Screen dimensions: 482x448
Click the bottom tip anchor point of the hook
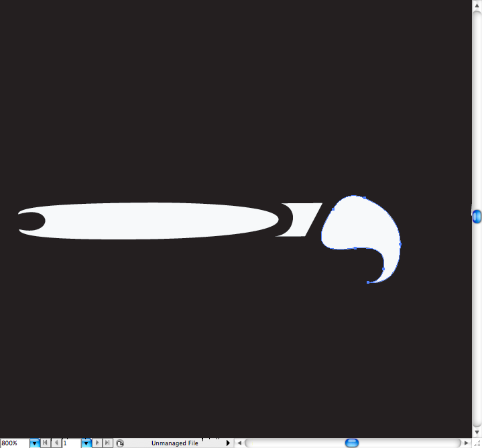point(368,282)
